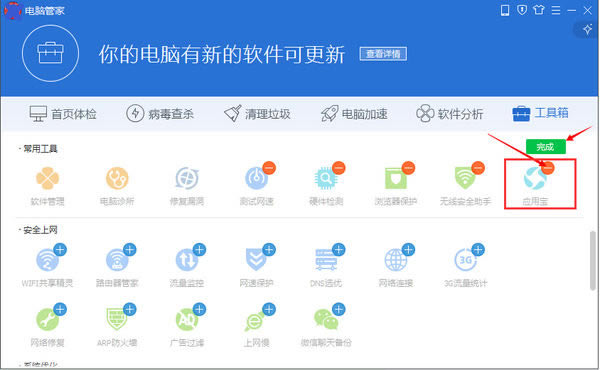This screenshot has width=600, height=370.
Task: Click the green 完成 button
Action: [x=546, y=147]
